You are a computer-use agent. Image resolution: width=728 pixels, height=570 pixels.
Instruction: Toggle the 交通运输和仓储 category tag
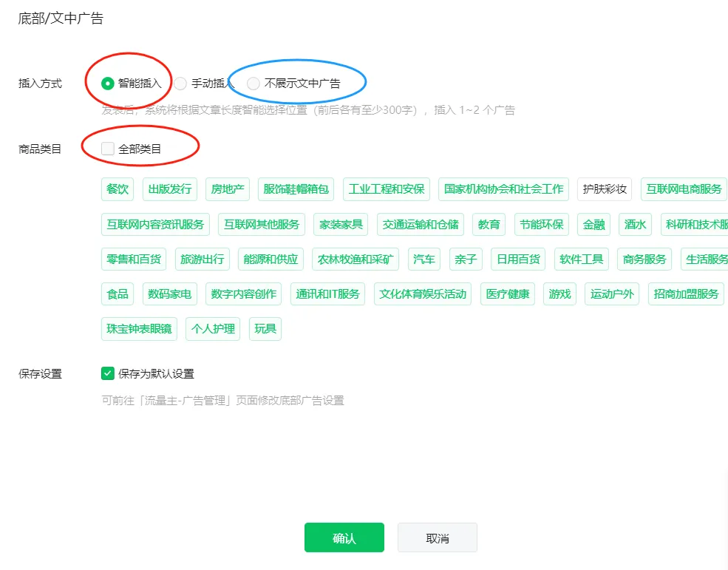coord(421,224)
